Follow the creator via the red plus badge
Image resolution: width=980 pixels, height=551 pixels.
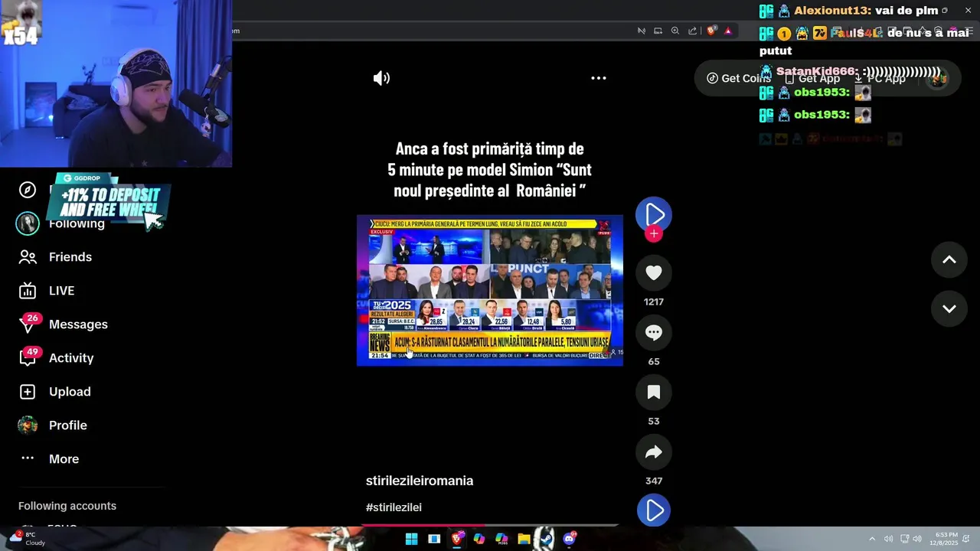coord(654,233)
